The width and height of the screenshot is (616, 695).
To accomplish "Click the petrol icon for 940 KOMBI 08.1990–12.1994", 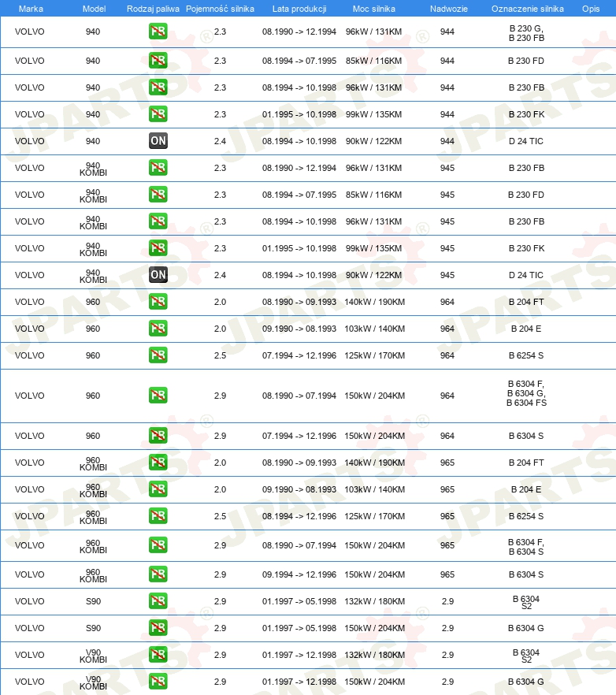I will [x=158, y=168].
